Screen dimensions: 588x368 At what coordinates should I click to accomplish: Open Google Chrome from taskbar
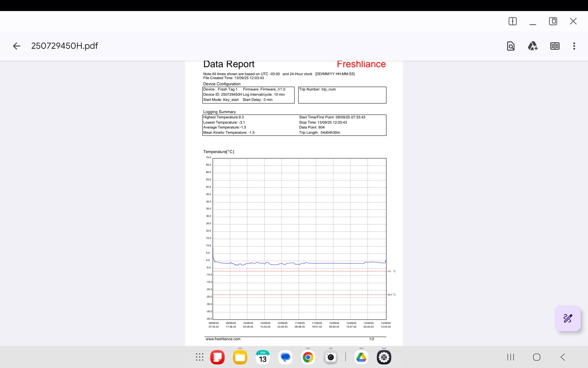click(x=308, y=357)
